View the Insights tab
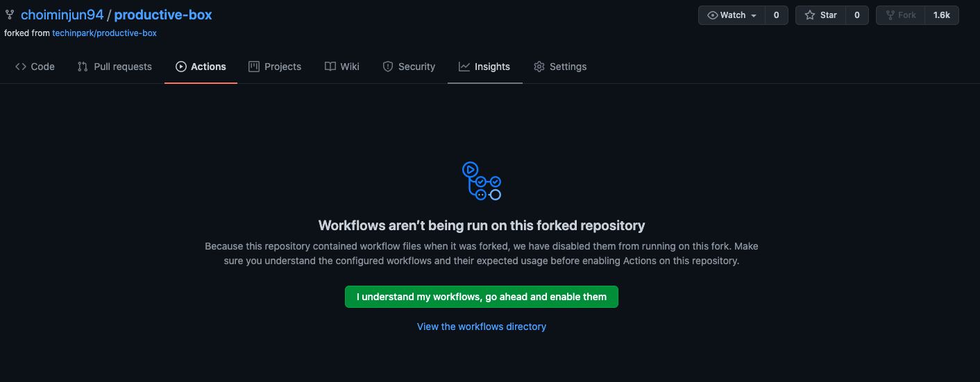This screenshot has height=382, width=980. 484,67
